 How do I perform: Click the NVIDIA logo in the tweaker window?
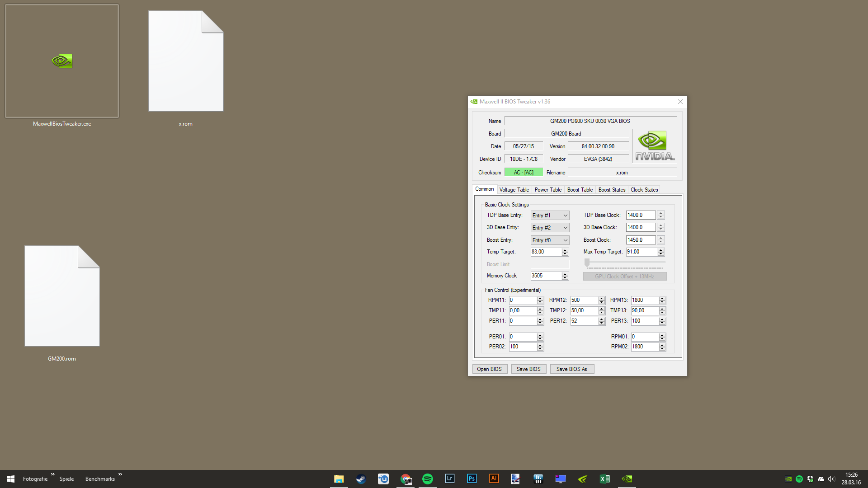tap(655, 146)
